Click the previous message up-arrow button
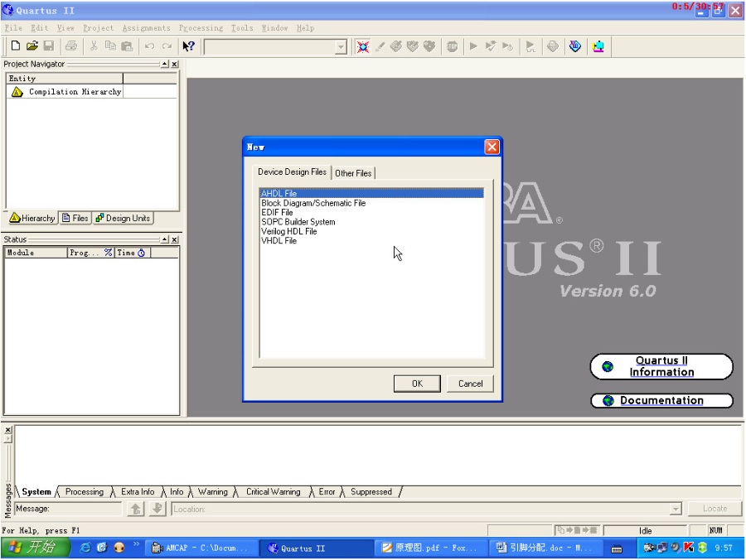 (x=136, y=509)
